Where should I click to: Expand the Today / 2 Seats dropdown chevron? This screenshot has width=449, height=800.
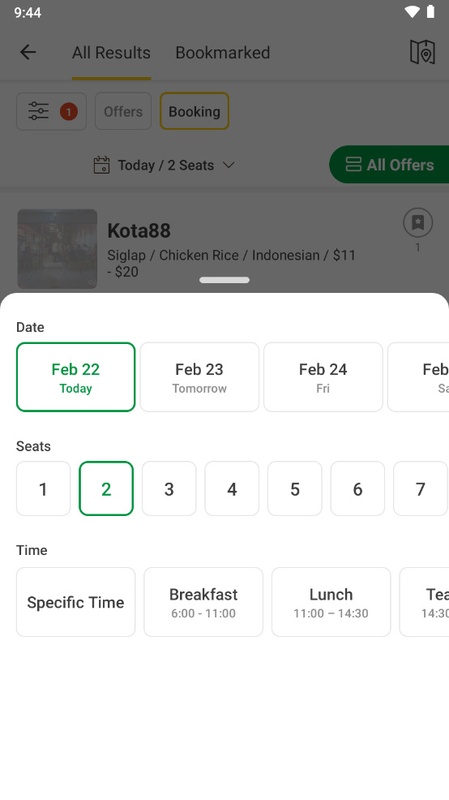[229, 165]
